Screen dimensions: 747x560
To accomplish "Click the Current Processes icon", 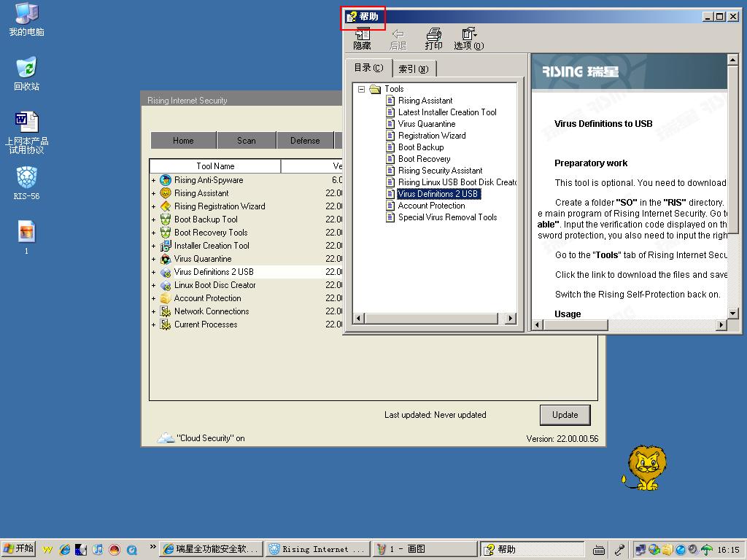I will point(166,324).
